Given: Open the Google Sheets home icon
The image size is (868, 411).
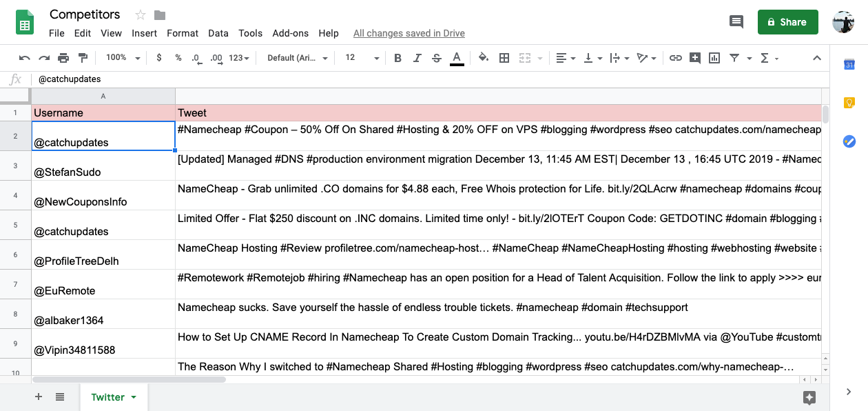Looking at the screenshot, I should coord(25,22).
